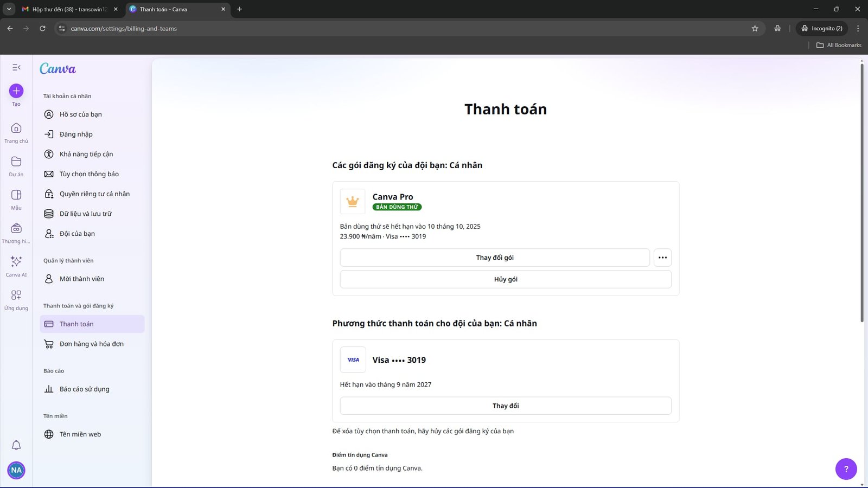Image resolution: width=868 pixels, height=488 pixels.
Task: Open the tab list dropdown arrow
Action: (x=9, y=9)
